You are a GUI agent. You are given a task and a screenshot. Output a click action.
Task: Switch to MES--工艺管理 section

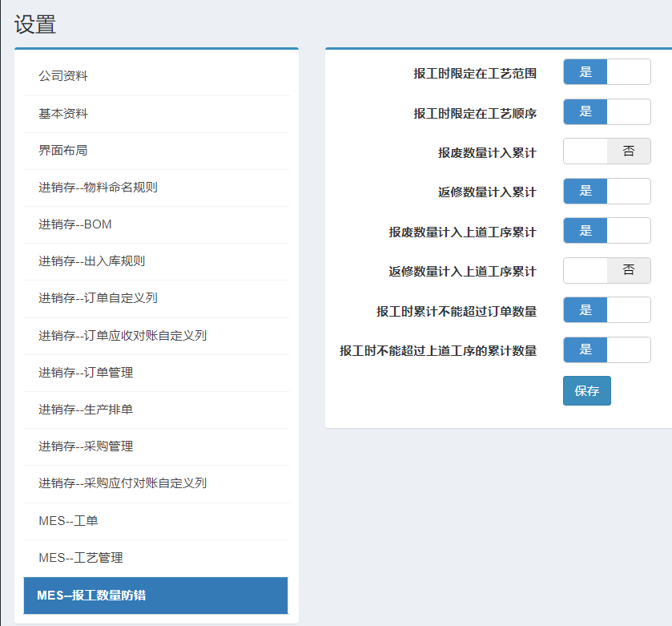pyautogui.click(x=80, y=558)
